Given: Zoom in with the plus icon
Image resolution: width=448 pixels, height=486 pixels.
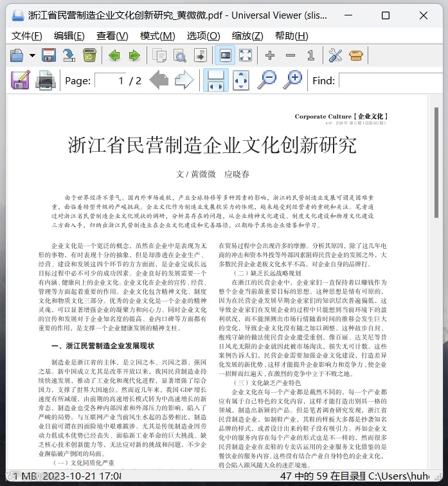Looking at the screenshot, I should point(270,55).
